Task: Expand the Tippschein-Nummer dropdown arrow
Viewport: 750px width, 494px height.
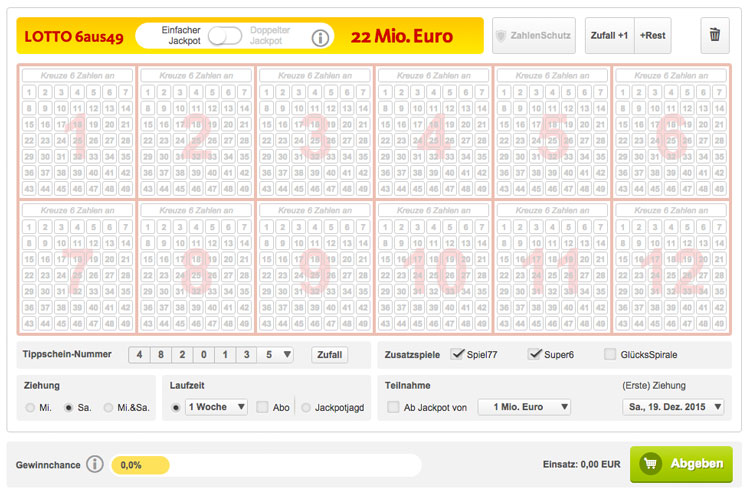Action: pos(287,354)
